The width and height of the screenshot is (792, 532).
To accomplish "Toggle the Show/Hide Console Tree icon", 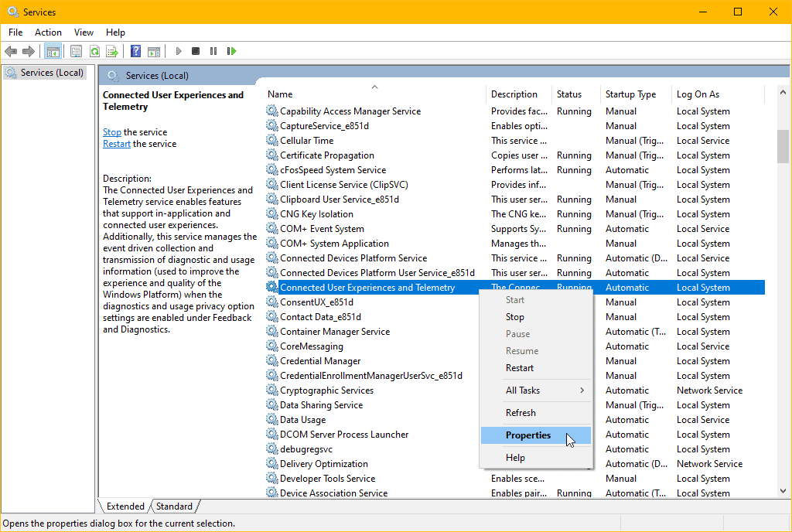I will [x=53, y=51].
